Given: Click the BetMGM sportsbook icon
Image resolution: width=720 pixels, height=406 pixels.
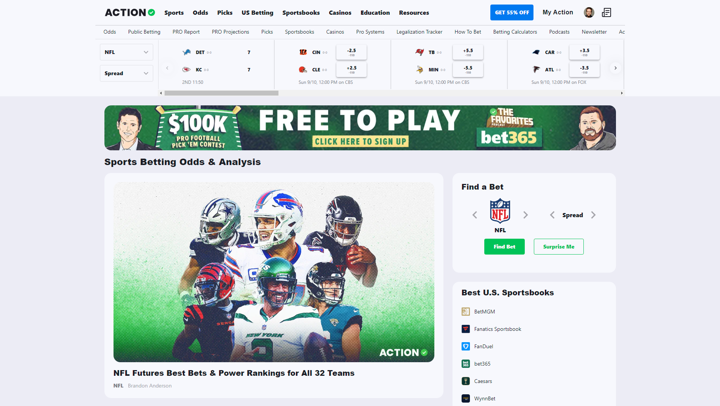Looking at the screenshot, I should [465, 311].
